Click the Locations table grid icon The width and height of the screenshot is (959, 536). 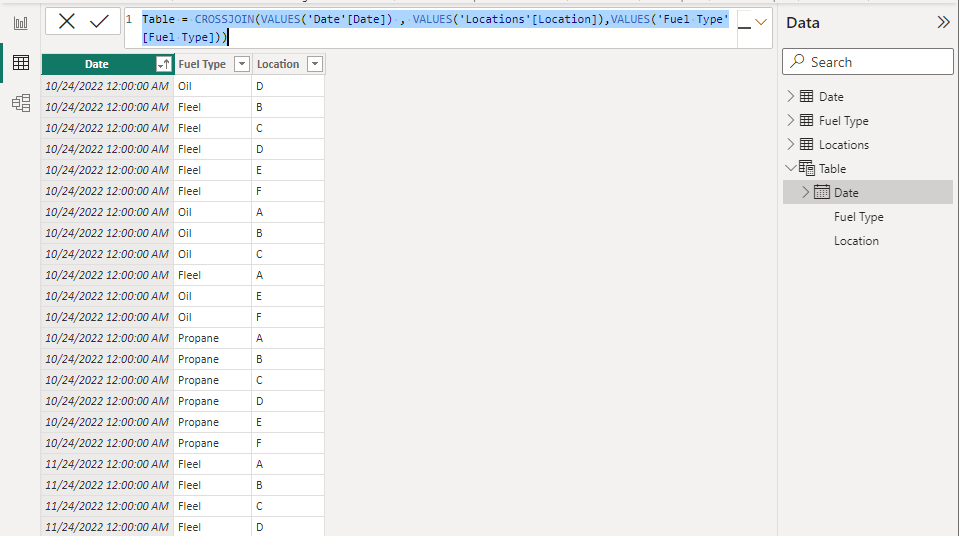pos(807,144)
